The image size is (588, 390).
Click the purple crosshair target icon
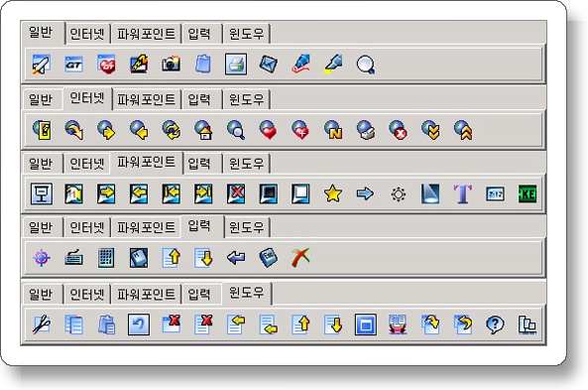(x=42, y=258)
